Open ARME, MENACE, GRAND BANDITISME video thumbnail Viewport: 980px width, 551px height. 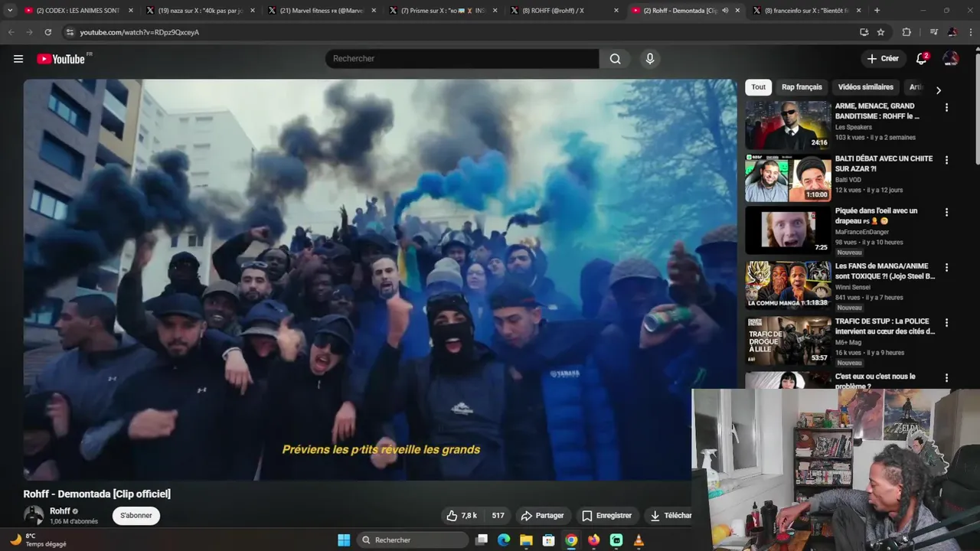[x=788, y=126]
